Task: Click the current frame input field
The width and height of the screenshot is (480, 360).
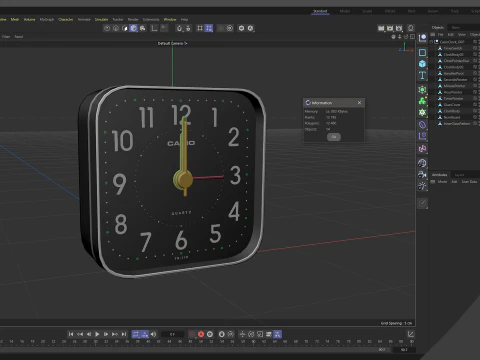Action: (172, 334)
